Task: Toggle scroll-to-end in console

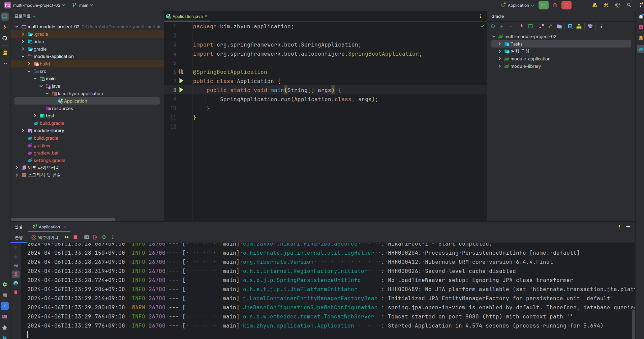Action: click(16, 274)
